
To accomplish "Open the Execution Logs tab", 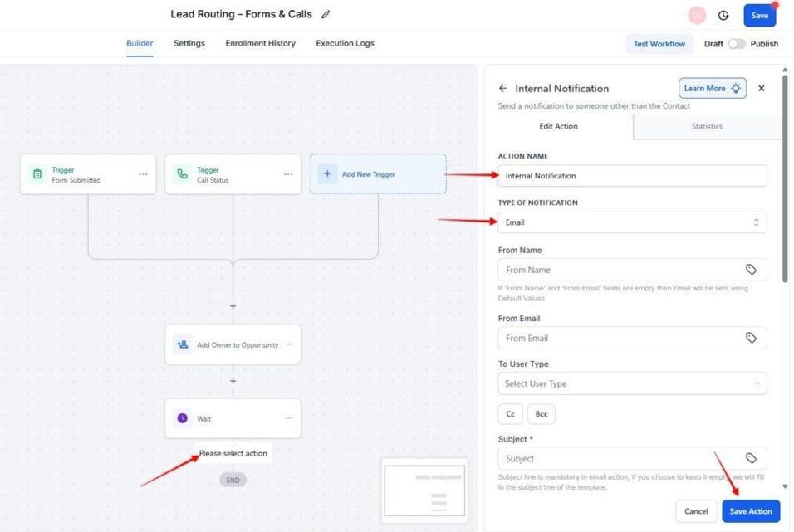I will point(345,44).
